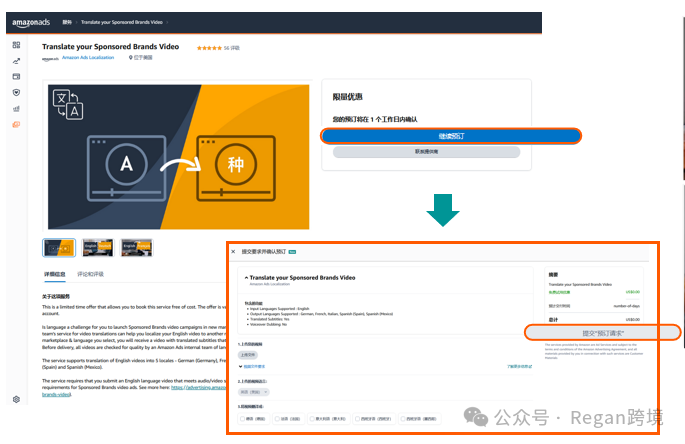
Task: Open the dashboard grid icon in the sidebar
Action: click(16, 45)
